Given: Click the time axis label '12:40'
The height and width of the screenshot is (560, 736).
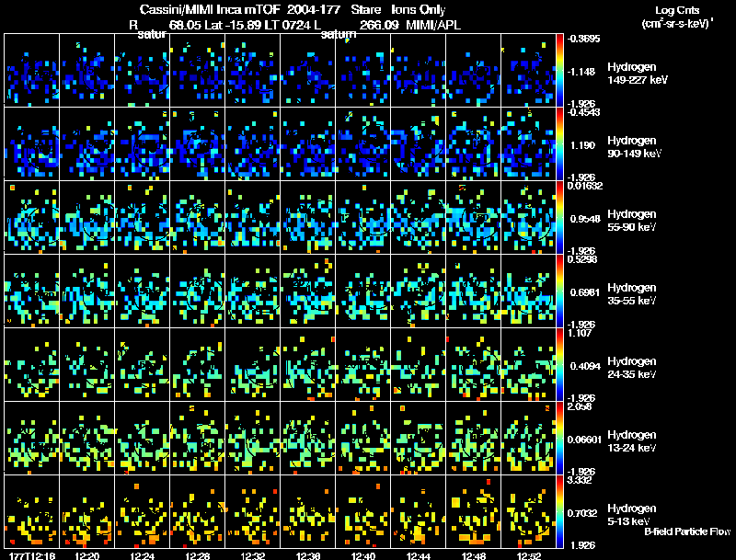Looking at the screenshot, I should tap(362, 555).
